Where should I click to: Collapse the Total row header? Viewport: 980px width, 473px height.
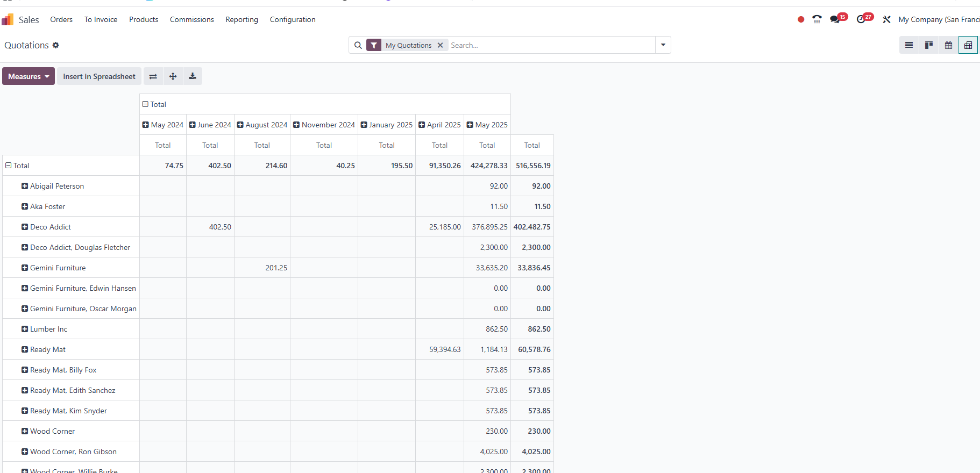coord(9,166)
